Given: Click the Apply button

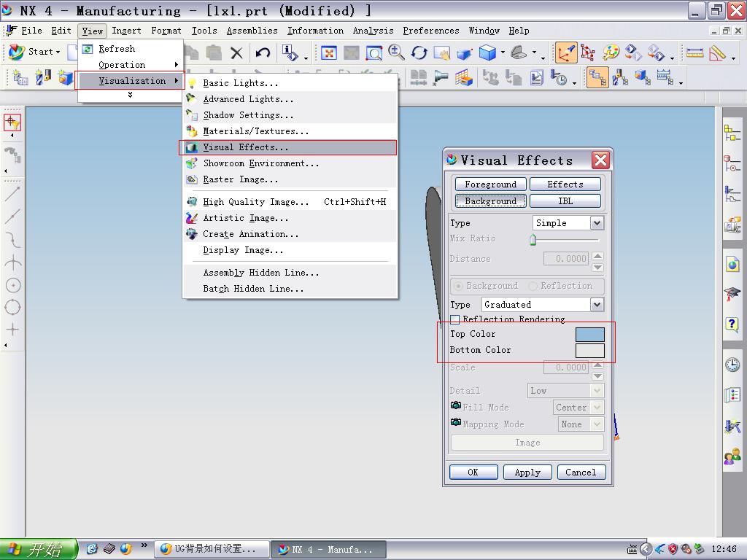Looking at the screenshot, I should click(527, 472).
